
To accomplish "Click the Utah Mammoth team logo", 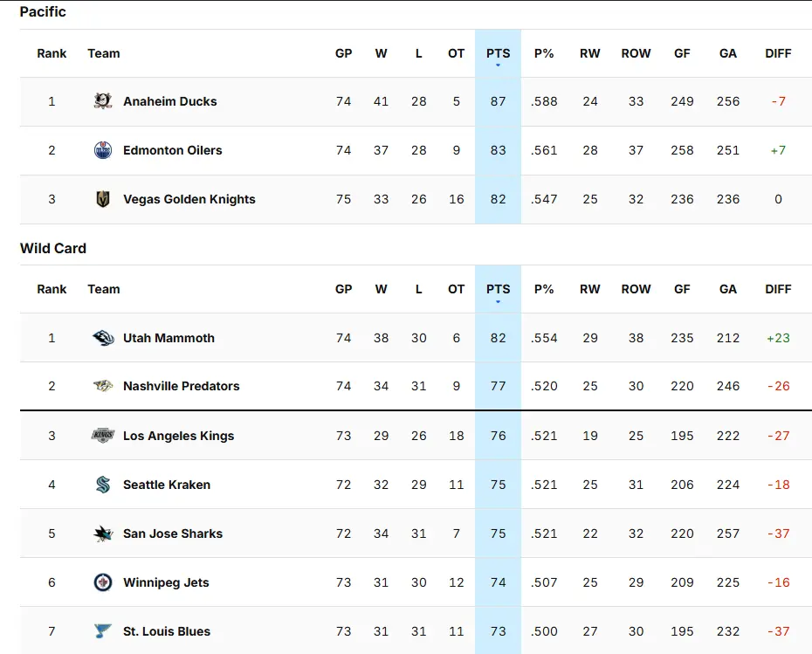I will [x=103, y=338].
